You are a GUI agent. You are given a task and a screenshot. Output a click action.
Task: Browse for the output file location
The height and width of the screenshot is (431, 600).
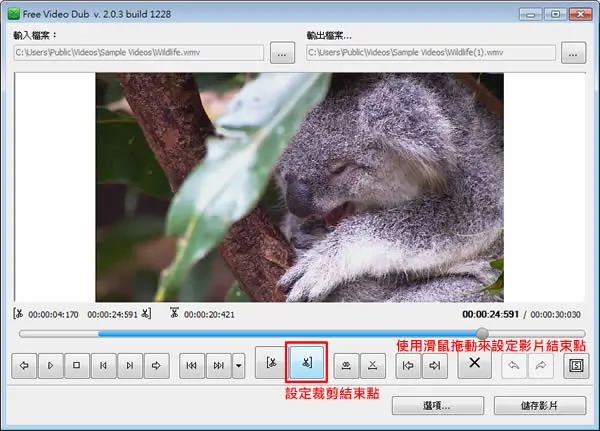(573, 53)
